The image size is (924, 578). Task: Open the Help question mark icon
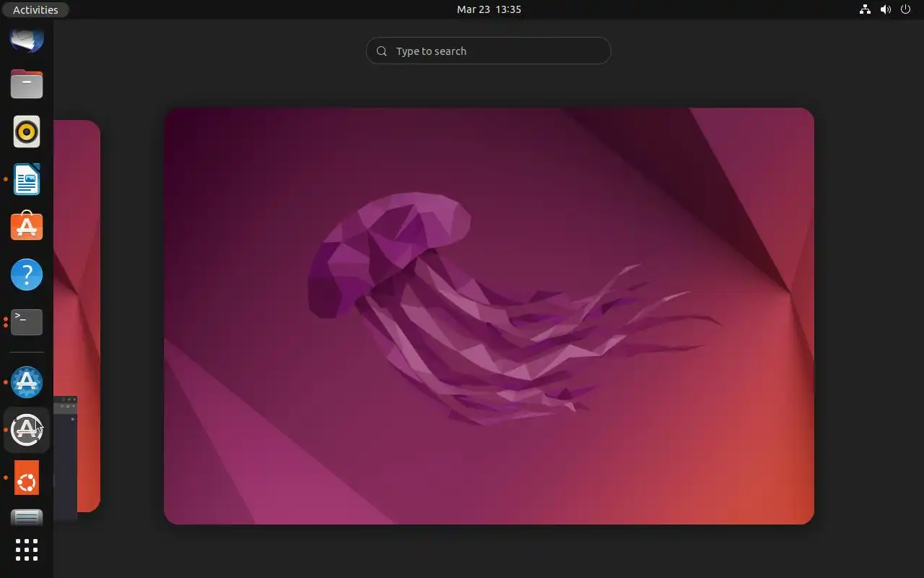click(27, 275)
